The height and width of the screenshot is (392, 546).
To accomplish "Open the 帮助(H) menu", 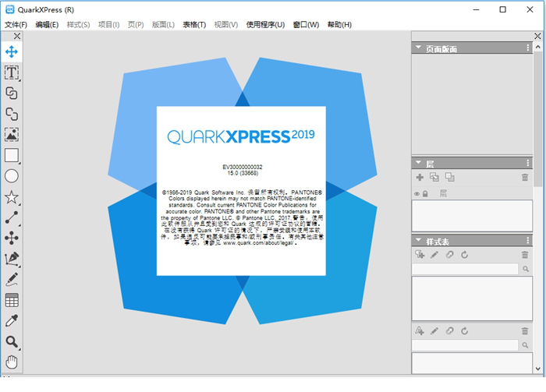I will click(339, 25).
